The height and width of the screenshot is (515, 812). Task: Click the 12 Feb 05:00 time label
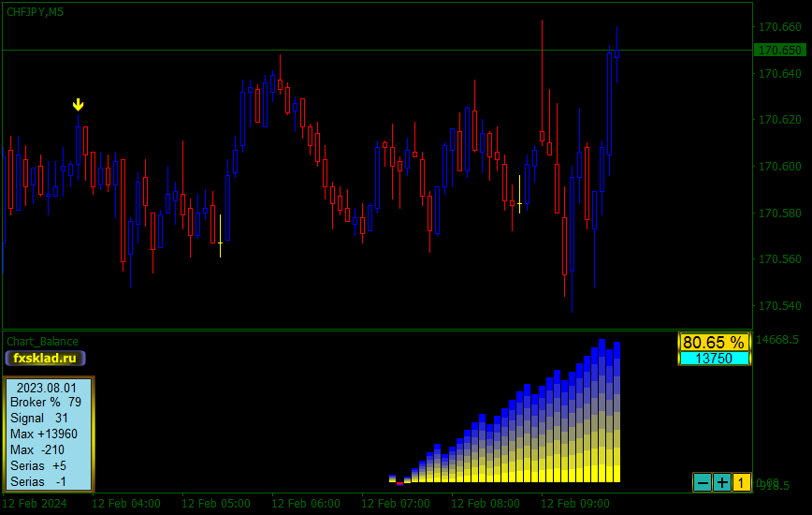(216, 504)
